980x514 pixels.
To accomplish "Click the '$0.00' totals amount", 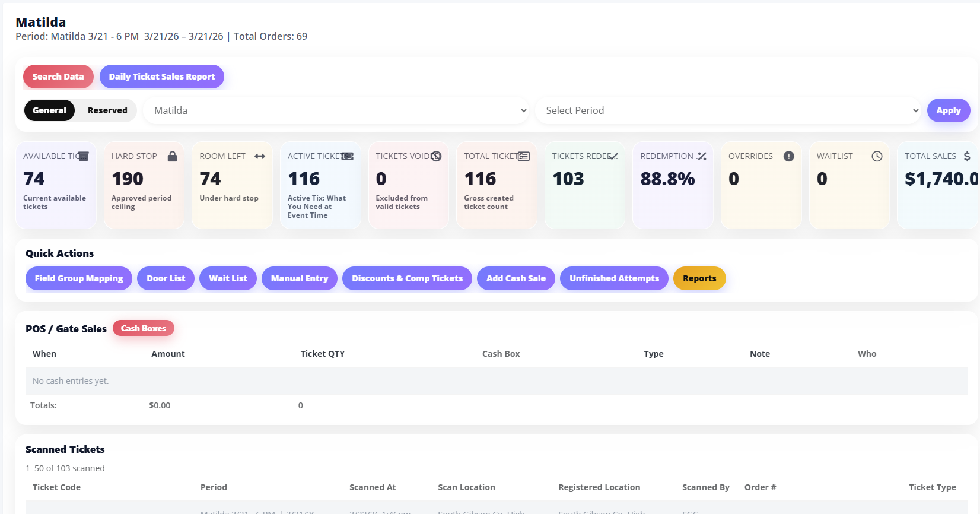I will 160,405.
